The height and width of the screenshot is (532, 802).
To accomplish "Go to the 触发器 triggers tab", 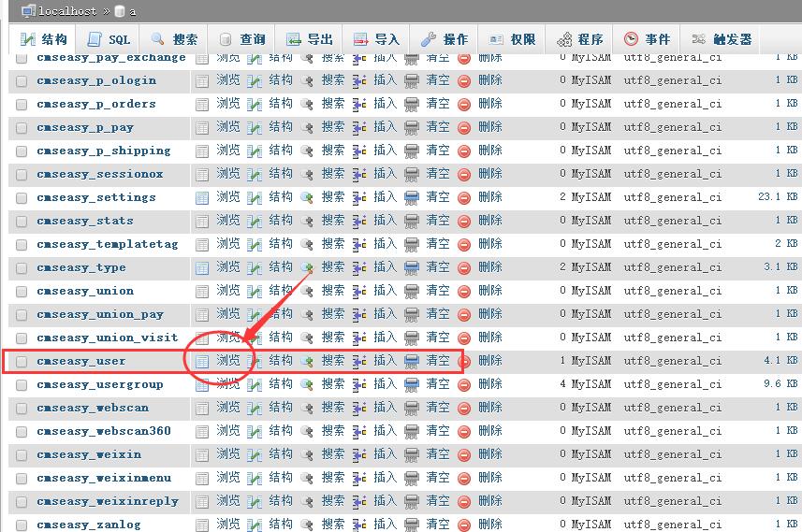I will [x=722, y=39].
